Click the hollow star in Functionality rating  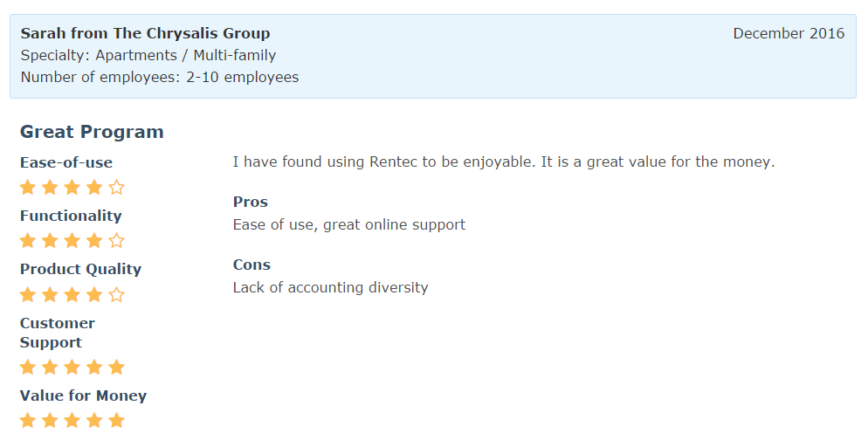117,241
